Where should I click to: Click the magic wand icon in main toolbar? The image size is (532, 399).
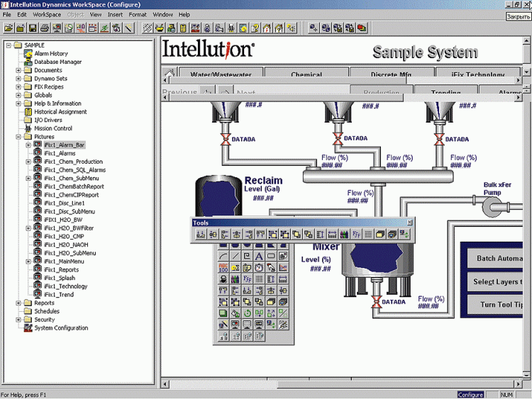click(129, 28)
